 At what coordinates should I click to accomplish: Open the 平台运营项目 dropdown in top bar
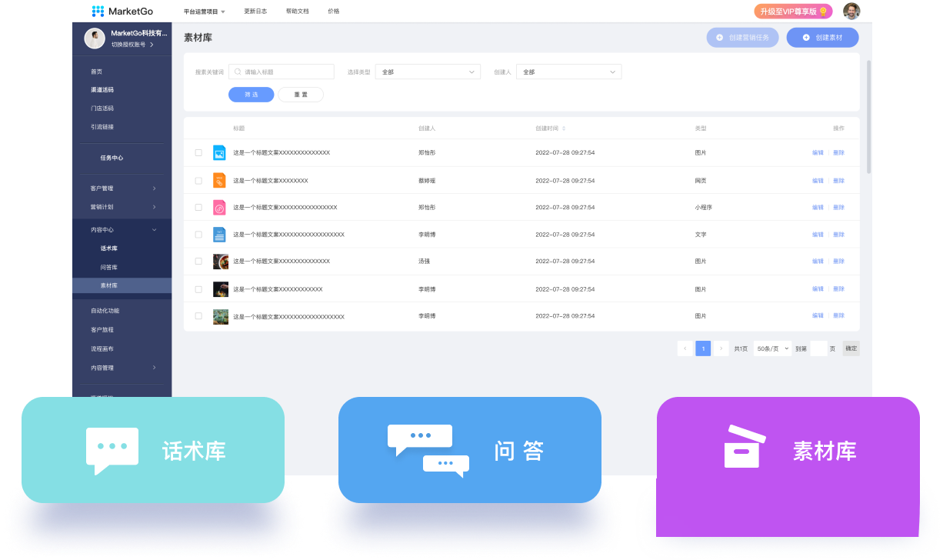click(205, 12)
